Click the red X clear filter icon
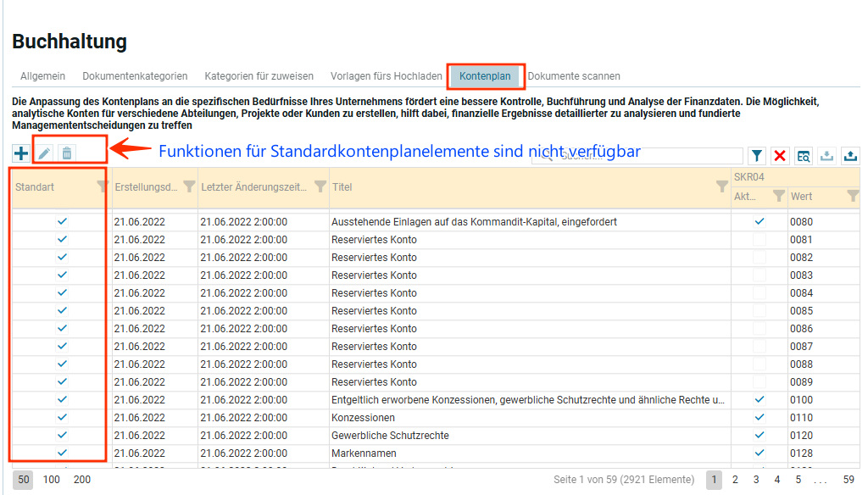The width and height of the screenshot is (868, 495). coord(780,156)
